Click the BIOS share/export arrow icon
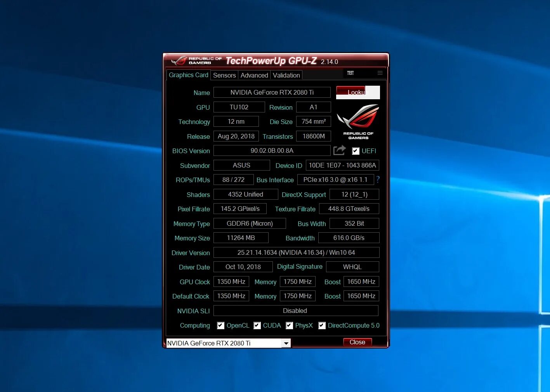The width and height of the screenshot is (550, 392). click(340, 150)
